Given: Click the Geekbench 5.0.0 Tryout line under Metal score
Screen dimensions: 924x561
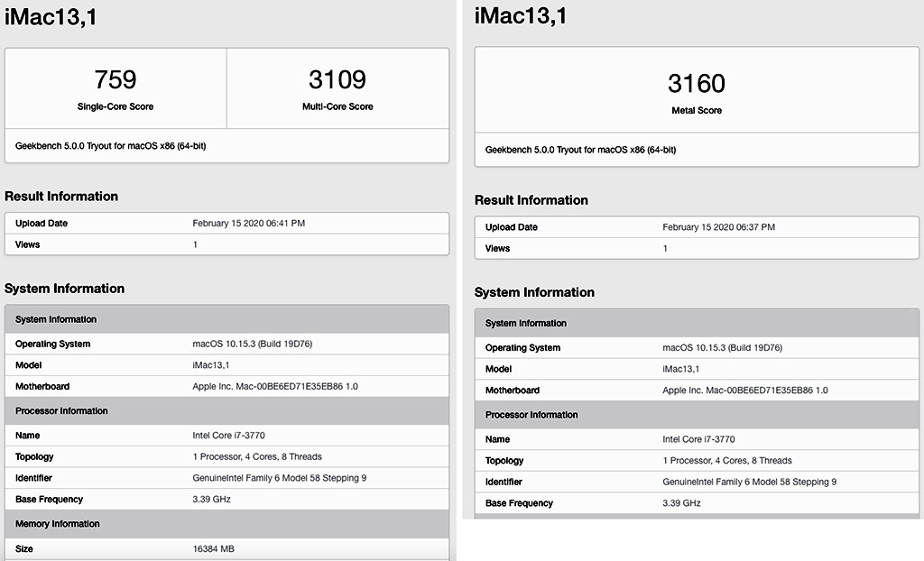Looking at the screenshot, I should (580, 150).
